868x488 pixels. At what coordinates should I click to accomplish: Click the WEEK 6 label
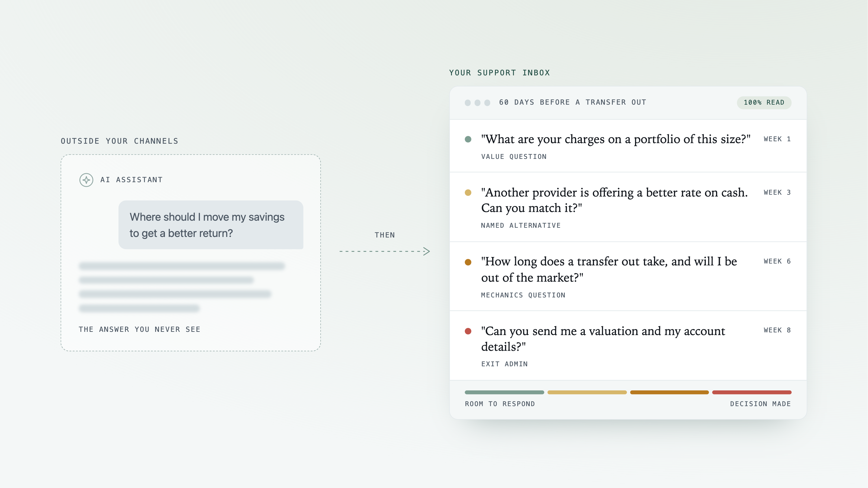(x=777, y=261)
